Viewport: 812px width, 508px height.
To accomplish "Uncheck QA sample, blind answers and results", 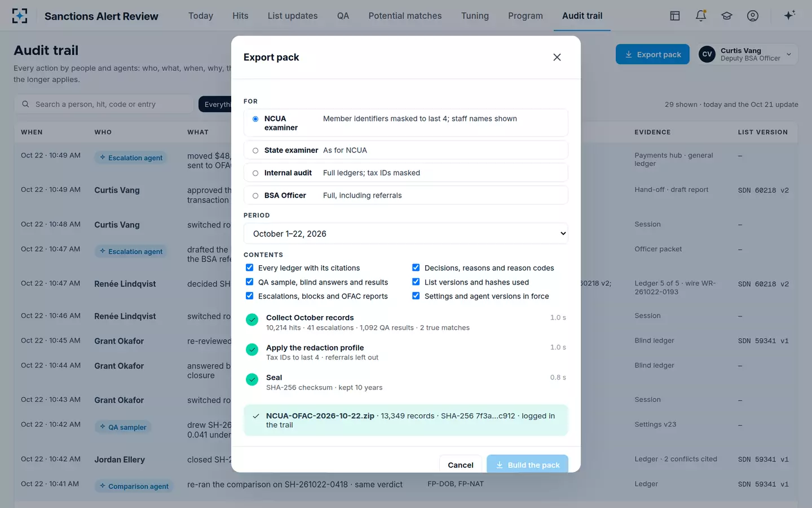I will [x=249, y=282].
